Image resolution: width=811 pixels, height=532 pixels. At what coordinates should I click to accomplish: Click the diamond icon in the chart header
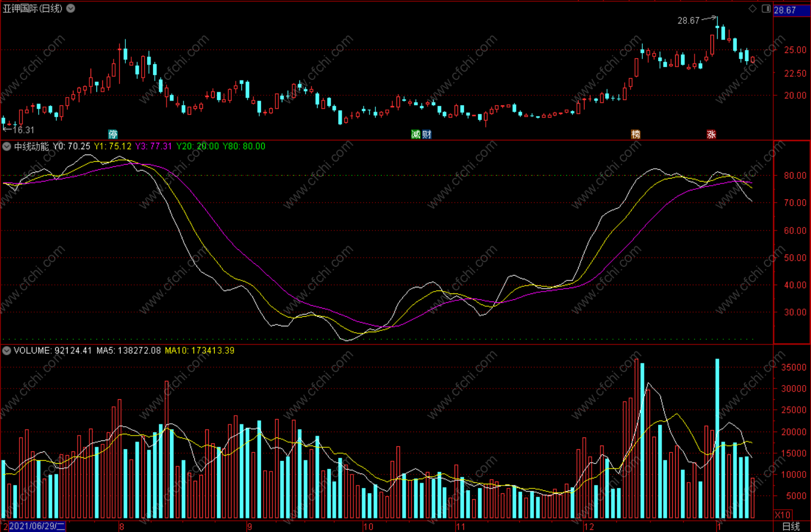pyautogui.click(x=752, y=8)
